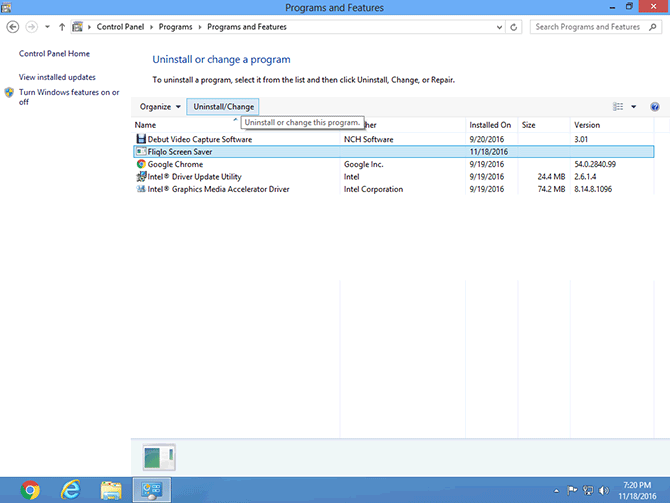Click the details pane program thumbnail
This screenshot has width=670, height=503.
[x=159, y=457]
